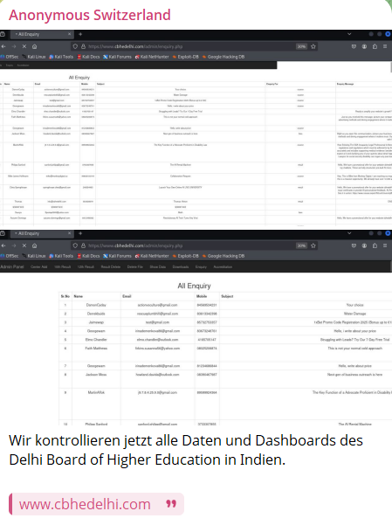The image size is (392, 532).
Task: Select Show Data in the Admin Panel menu
Action: coord(158,267)
